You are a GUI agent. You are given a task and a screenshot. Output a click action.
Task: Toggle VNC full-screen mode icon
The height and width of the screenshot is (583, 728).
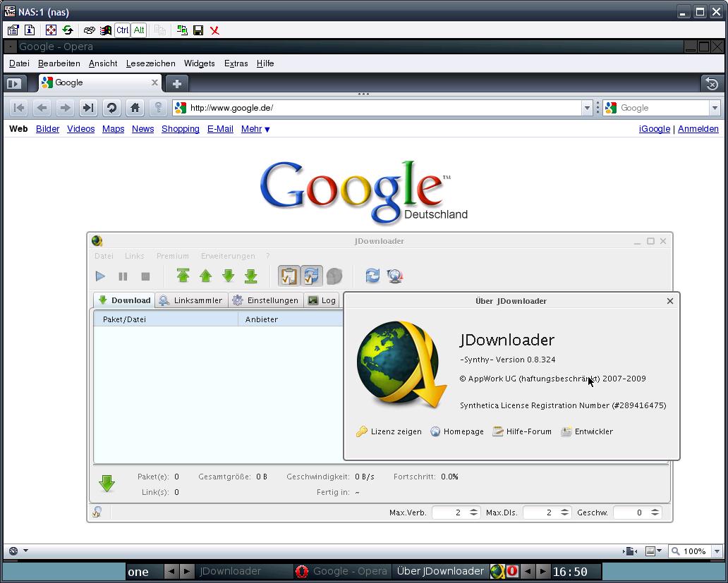(x=51, y=30)
